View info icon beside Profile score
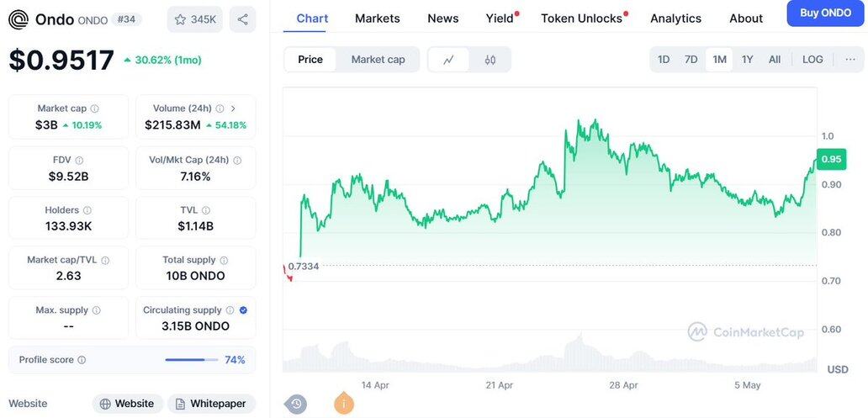 click(82, 360)
